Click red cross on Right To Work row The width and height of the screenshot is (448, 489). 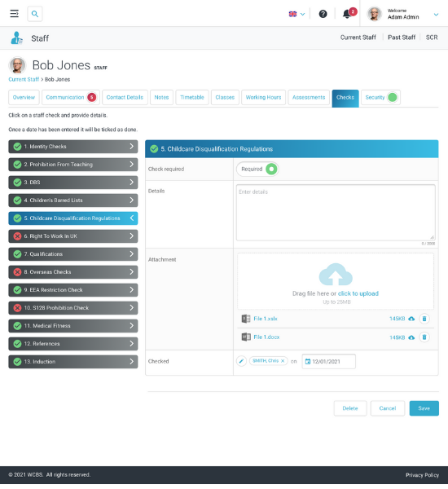(17, 236)
